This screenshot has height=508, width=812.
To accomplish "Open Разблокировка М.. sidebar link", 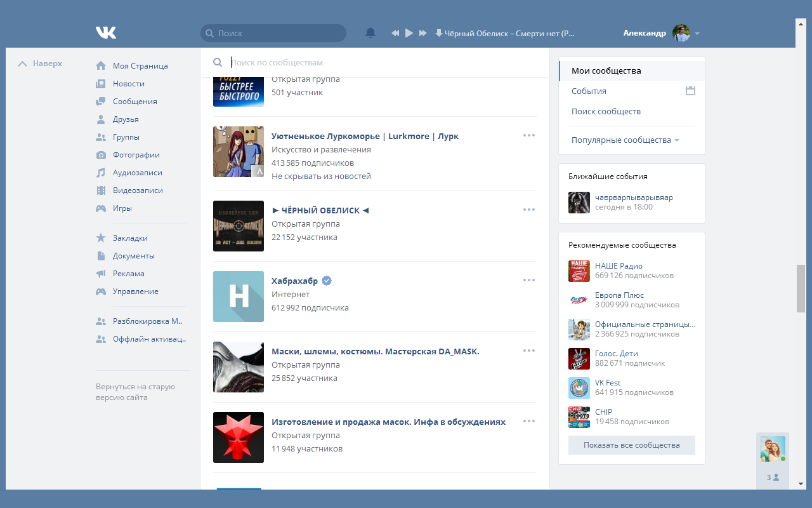I will 148,321.
